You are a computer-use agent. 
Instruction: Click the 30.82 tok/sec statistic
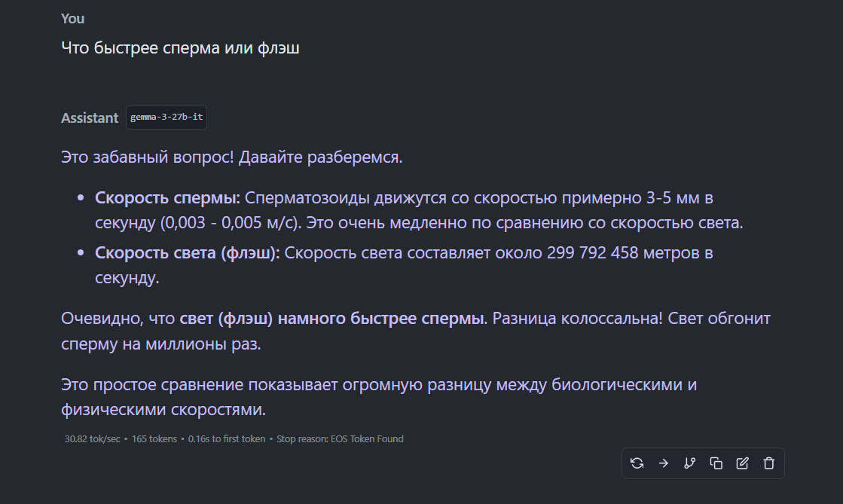92,439
